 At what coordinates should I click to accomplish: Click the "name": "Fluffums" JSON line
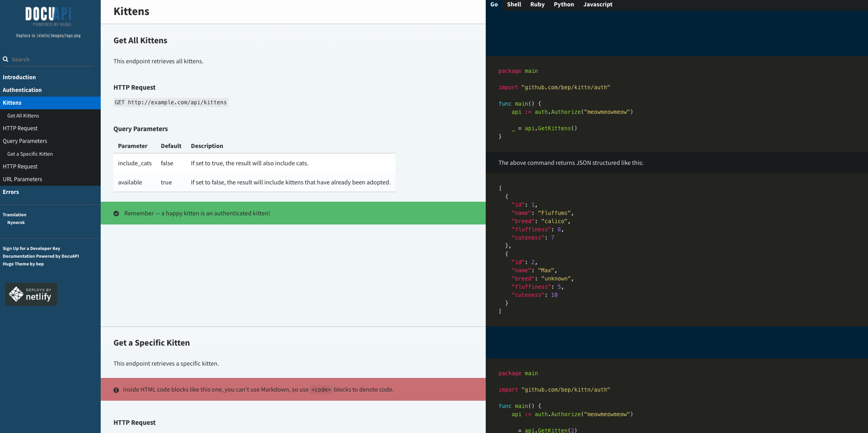543,213
